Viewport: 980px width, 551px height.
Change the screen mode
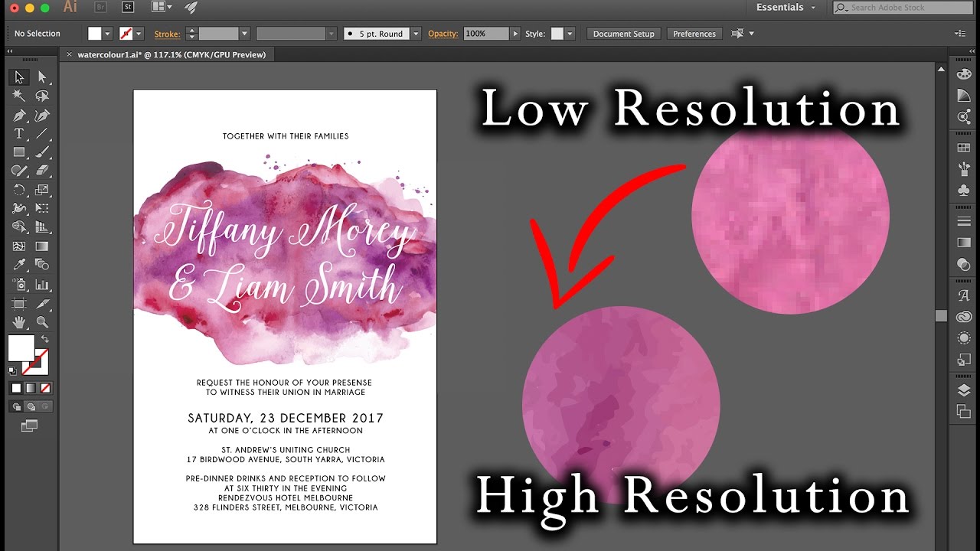click(x=30, y=425)
